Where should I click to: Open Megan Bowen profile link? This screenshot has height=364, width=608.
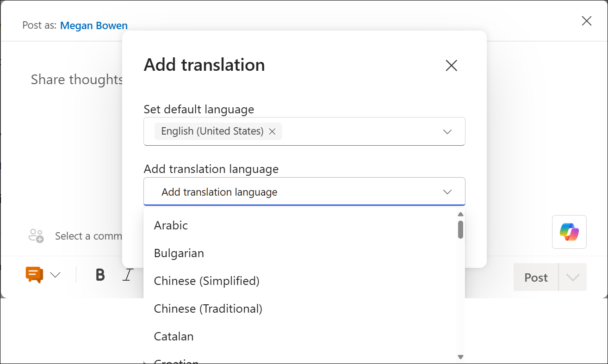point(93,25)
